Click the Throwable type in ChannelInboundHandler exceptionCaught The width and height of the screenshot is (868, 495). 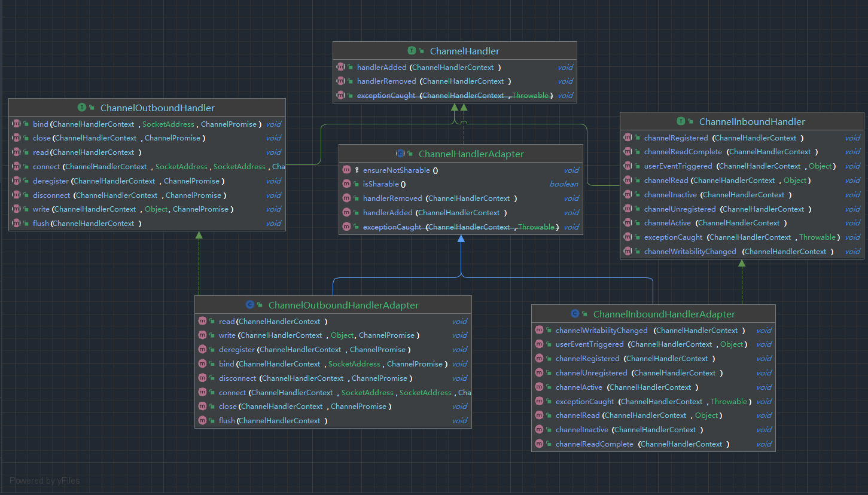click(x=817, y=237)
